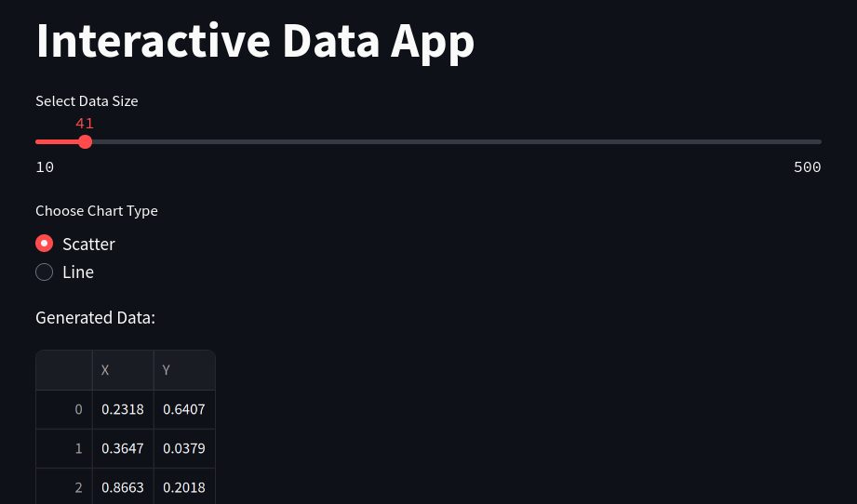
Task: Click the cell with value 0.0379
Action: point(184,448)
